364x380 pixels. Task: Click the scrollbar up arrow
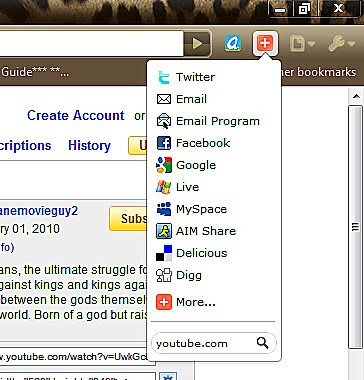(355, 97)
